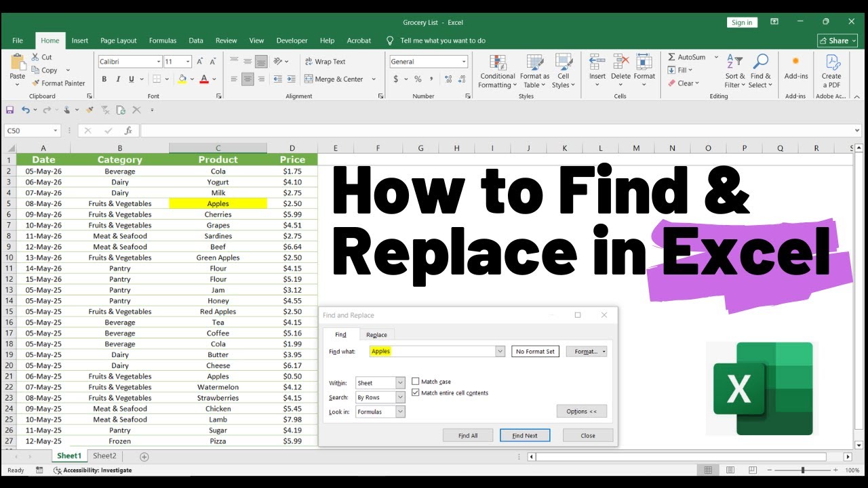This screenshot has width=868, height=488.
Task: Align text to the left
Action: (234, 79)
